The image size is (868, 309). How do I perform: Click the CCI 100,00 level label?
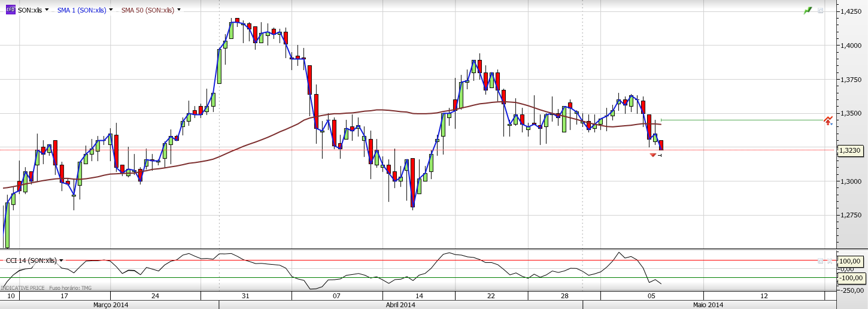(851, 261)
